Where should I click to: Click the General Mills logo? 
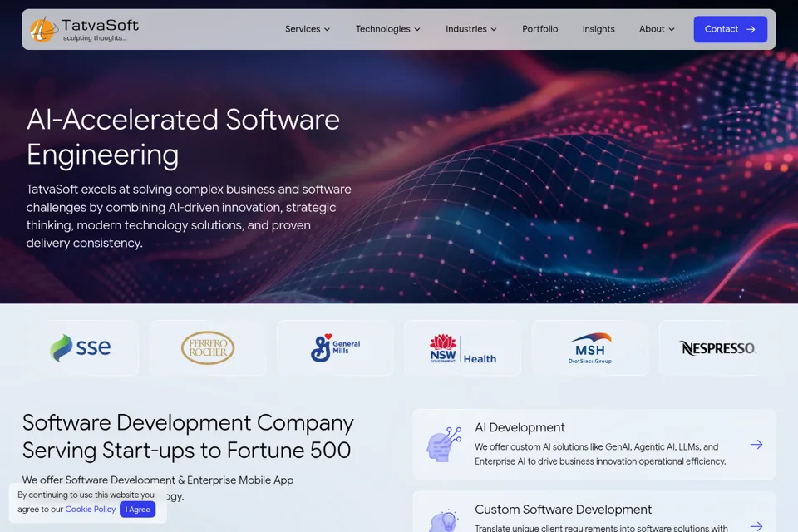coord(335,347)
